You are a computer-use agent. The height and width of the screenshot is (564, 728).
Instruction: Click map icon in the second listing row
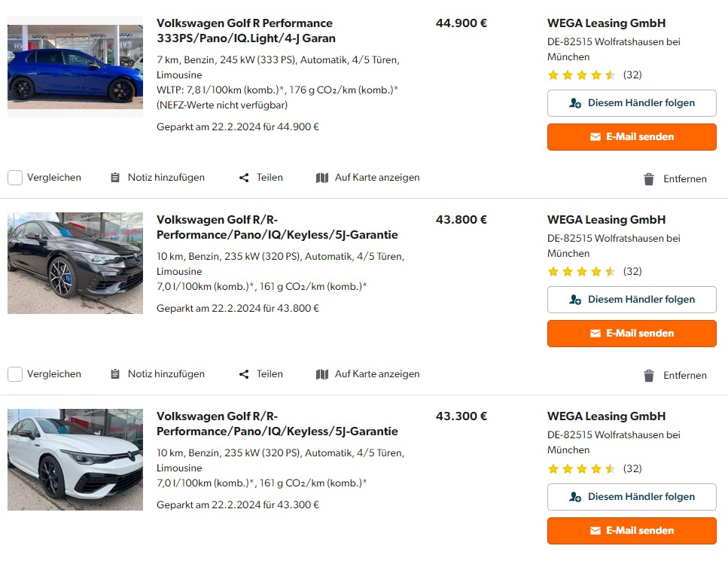pyautogui.click(x=322, y=374)
